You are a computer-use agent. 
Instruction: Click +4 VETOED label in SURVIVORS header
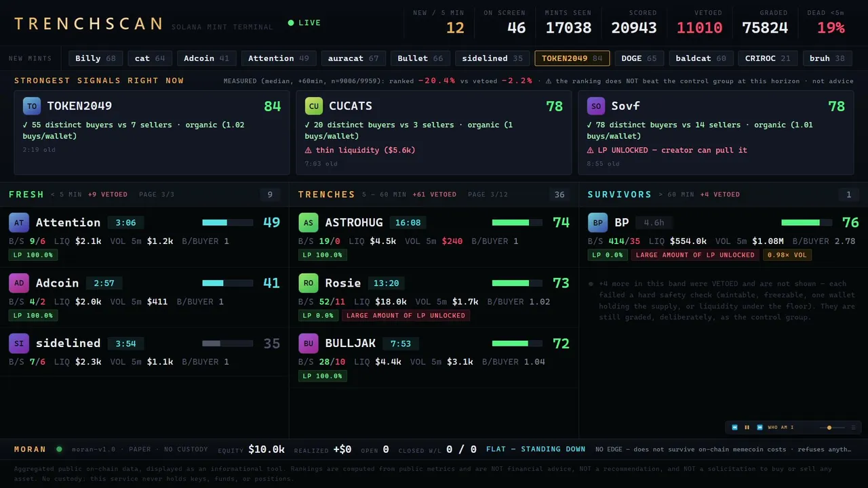click(720, 195)
